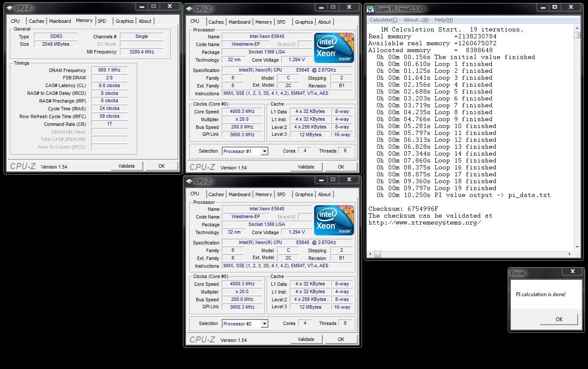This screenshot has width=588, height=369.
Task: Open the Help(H) menu in Super PI
Action: (443, 20)
